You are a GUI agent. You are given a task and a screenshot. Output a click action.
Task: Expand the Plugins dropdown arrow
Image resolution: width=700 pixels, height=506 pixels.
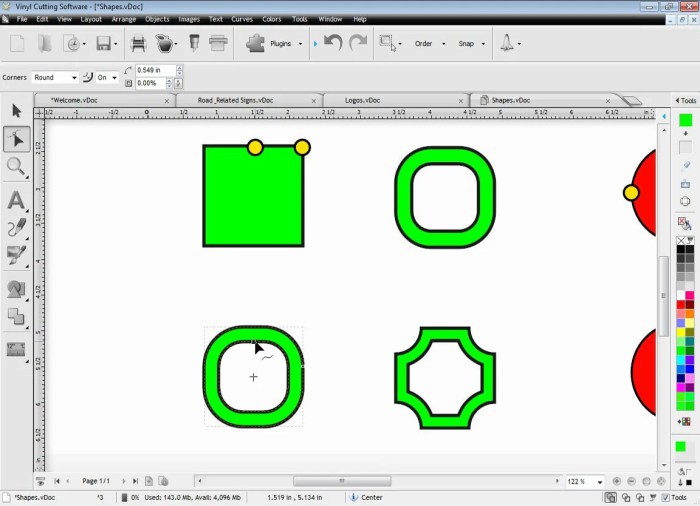[x=300, y=44]
